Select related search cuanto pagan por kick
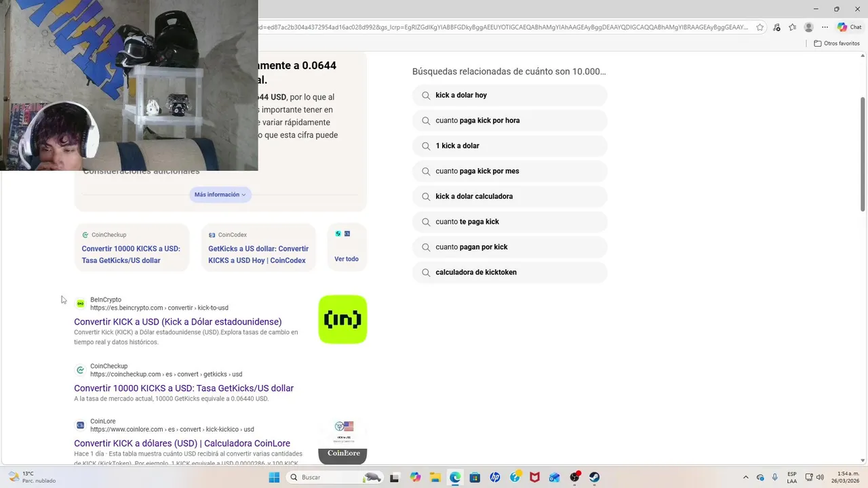The height and width of the screenshot is (488, 868). (x=509, y=247)
